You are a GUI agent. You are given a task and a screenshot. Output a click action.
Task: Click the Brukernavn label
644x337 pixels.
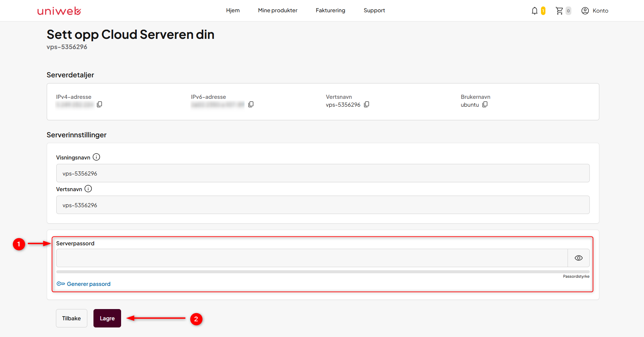(x=475, y=97)
